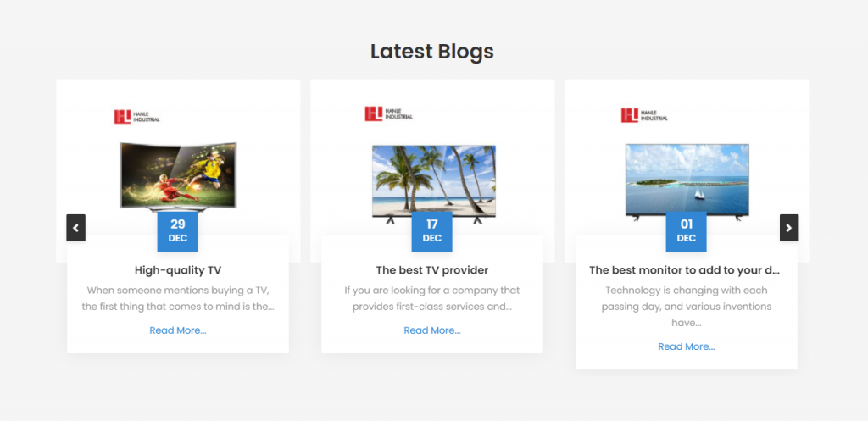This screenshot has width=868, height=421.
Task: Click Hanle Industrial logo above ocean TV
Action: pyautogui.click(x=644, y=115)
